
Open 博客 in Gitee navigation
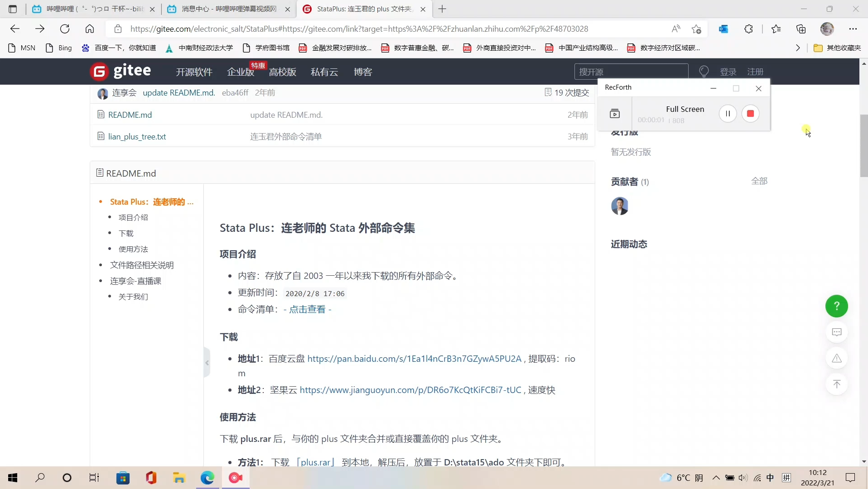pos(363,72)
